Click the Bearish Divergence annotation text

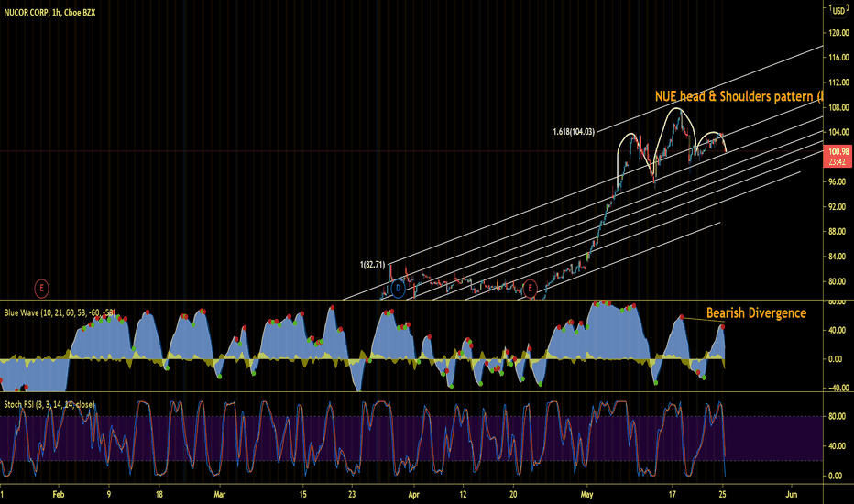tap(756, 312)
